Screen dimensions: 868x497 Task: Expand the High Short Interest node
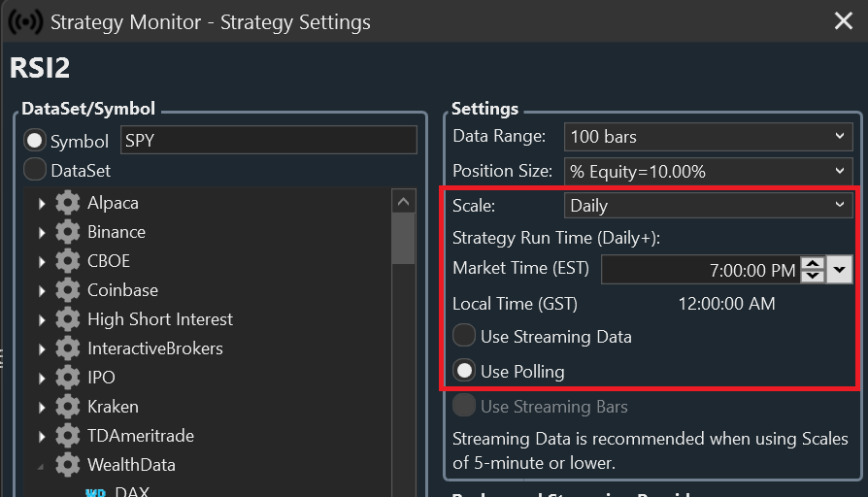(x=42, y=319)
